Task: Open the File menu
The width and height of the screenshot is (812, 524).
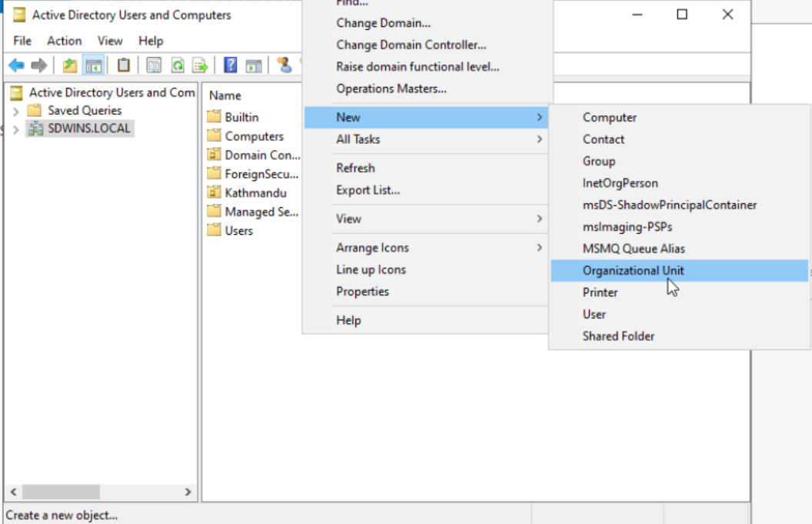Action: (x=22, y=41)
